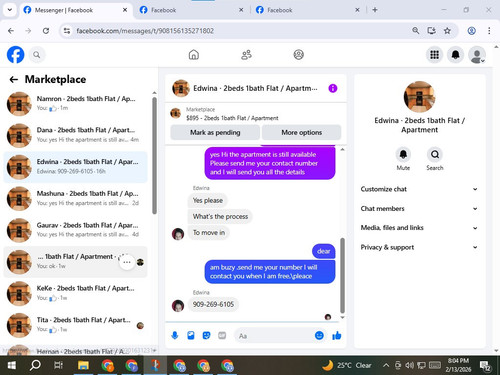Click Mark as pending button

point(215,132)
